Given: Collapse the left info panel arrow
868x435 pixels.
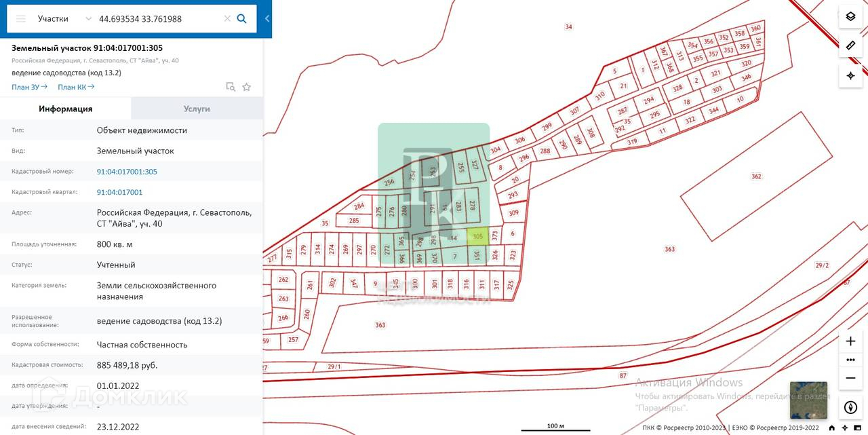Looking at the screenshot, I should coord(267,19).
